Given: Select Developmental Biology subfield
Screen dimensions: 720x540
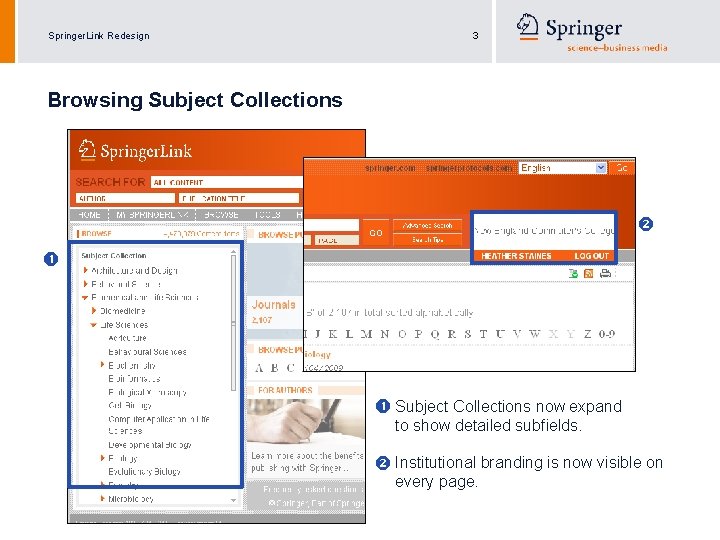Looking at the screenshot, I should 150,445.
